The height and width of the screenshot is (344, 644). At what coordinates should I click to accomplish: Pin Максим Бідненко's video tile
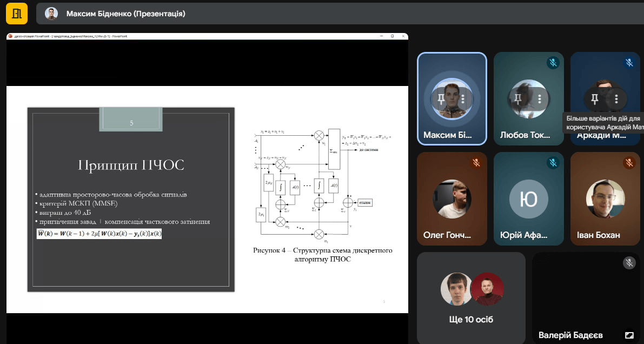pyautogui.click(x=441, y=98)
